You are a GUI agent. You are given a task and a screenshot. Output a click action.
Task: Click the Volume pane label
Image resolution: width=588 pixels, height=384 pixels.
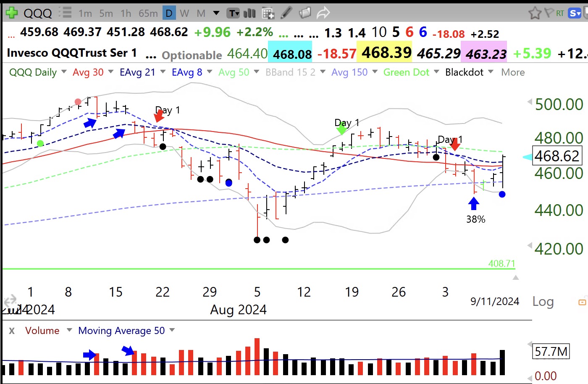pos(42,331)
